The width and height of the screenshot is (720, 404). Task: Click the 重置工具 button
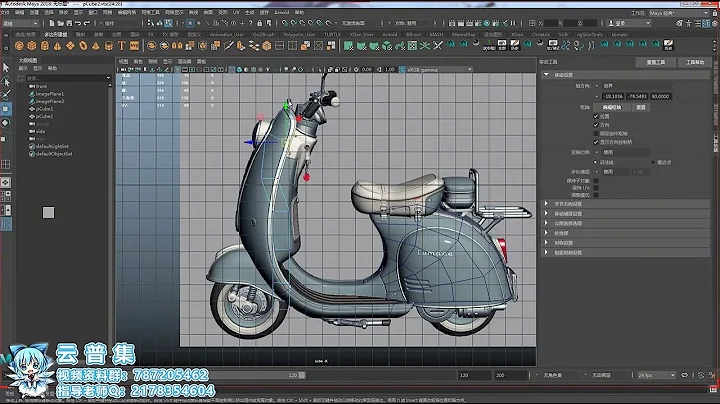coord(656,62)
